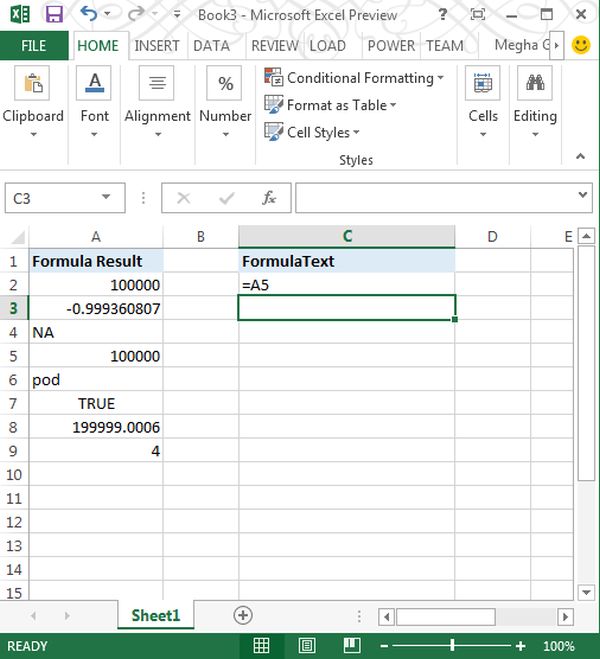Select cell with -0.999360807
This screenshot has width=600, height=659.
[96, 308]
